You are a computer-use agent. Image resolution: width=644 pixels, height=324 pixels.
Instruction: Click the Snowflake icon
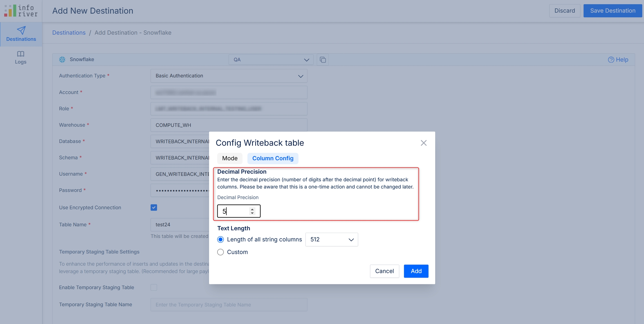pyautogui.click(x=62, y=59)
